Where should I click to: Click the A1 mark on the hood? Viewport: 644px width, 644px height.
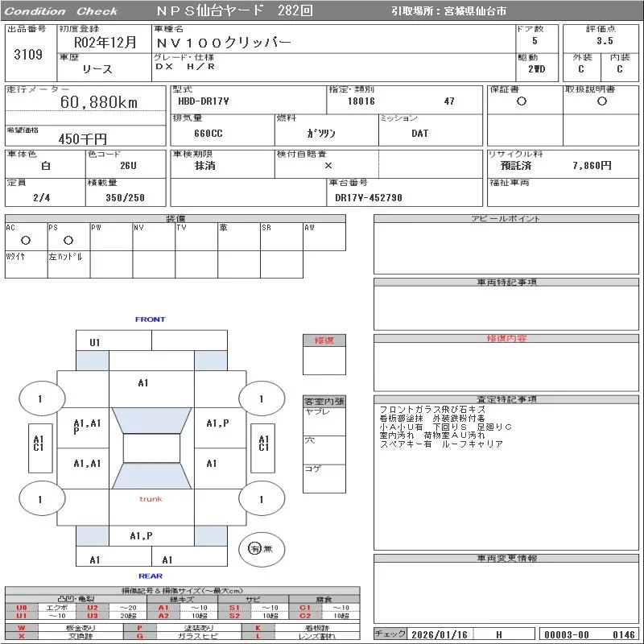click(x=143, y=383)
